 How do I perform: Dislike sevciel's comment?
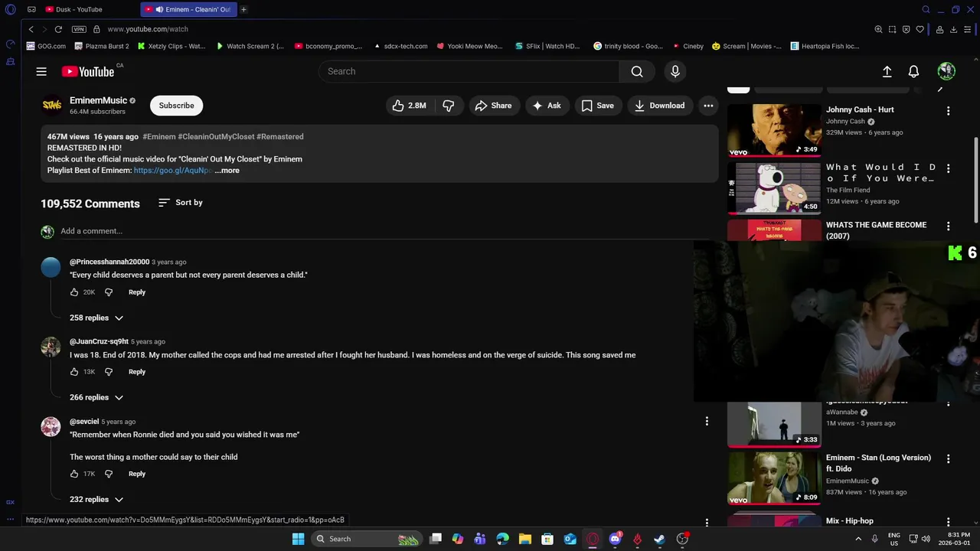pyautogui.click(x=109, y=474)
